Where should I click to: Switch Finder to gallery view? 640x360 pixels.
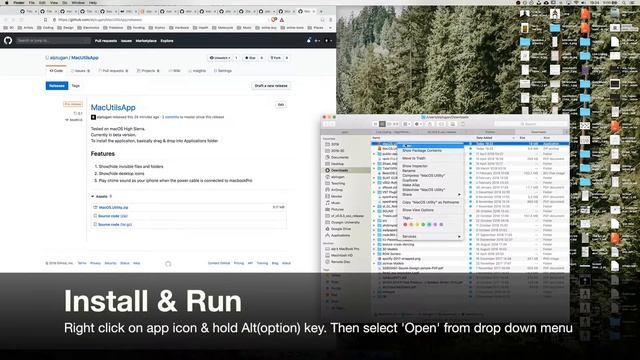(396, 124)
